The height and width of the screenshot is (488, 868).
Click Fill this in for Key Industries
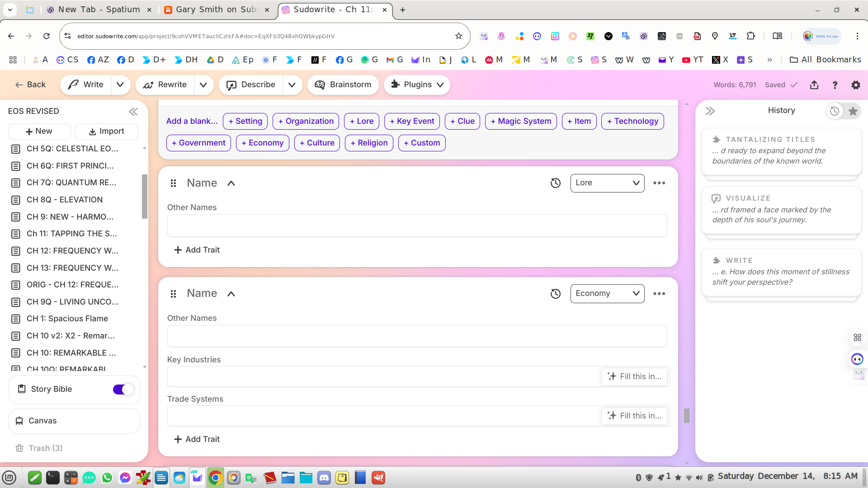(x=634, y=376)
